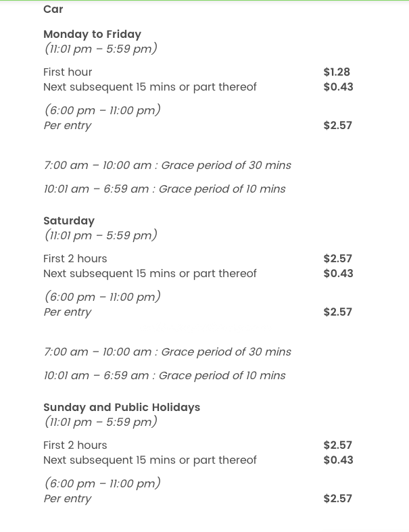The height and width of the screenshot is (532, 409).
Task: Click Saturday Per entry label
Action: (67, 312)
